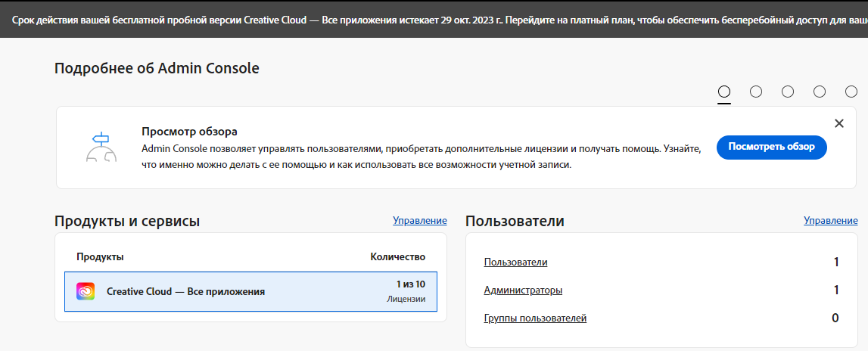Image resolution: width=868 pixels, height=351 pixels.
Task: Select the first carousel indicator dot
Action: tap(724, 92)
